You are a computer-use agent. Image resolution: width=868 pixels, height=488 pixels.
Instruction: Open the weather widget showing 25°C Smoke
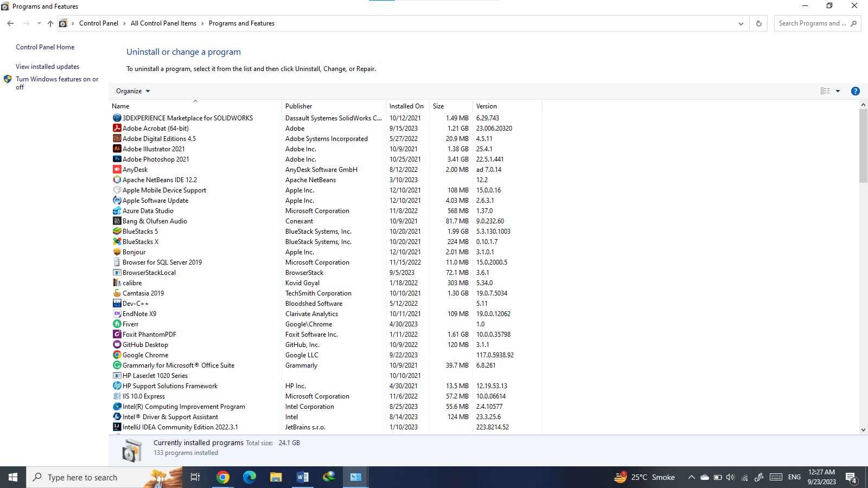click(644, 477)
